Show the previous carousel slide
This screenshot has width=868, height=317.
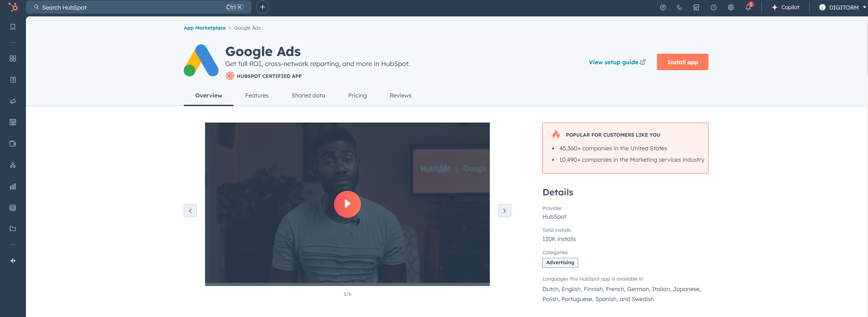coord(190,210)
